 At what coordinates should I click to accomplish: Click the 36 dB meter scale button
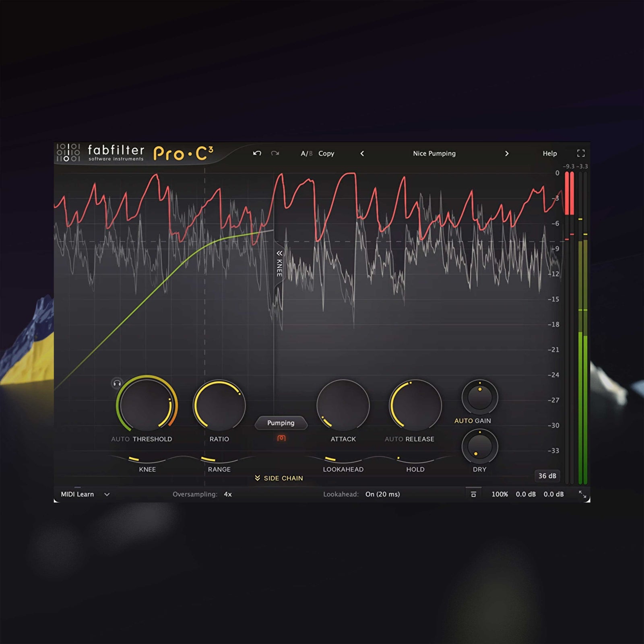pos(547,476)
